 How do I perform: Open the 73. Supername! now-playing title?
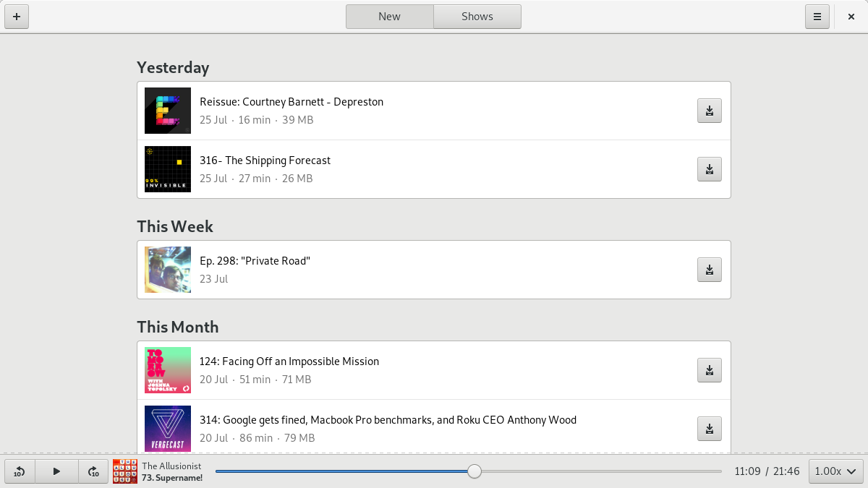[x=172, y=478]
